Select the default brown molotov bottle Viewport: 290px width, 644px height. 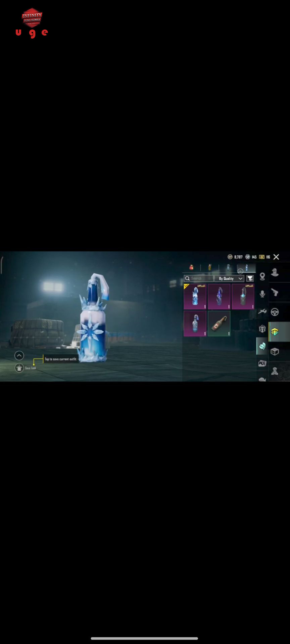(219, 323)
